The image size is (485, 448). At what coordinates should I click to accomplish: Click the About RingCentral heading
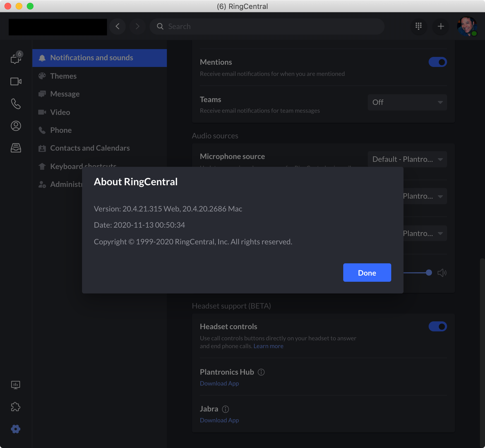coord(136,182)
